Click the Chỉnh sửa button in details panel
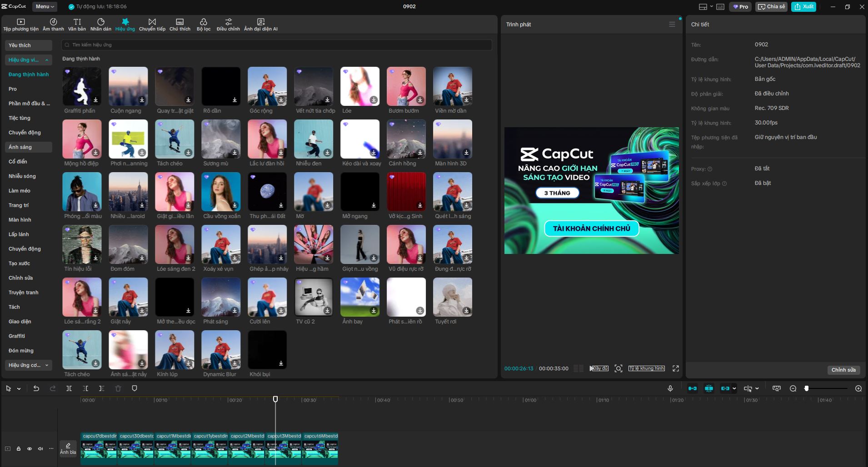The width and height of the screenshot is (868, 467). click(843, 370)
